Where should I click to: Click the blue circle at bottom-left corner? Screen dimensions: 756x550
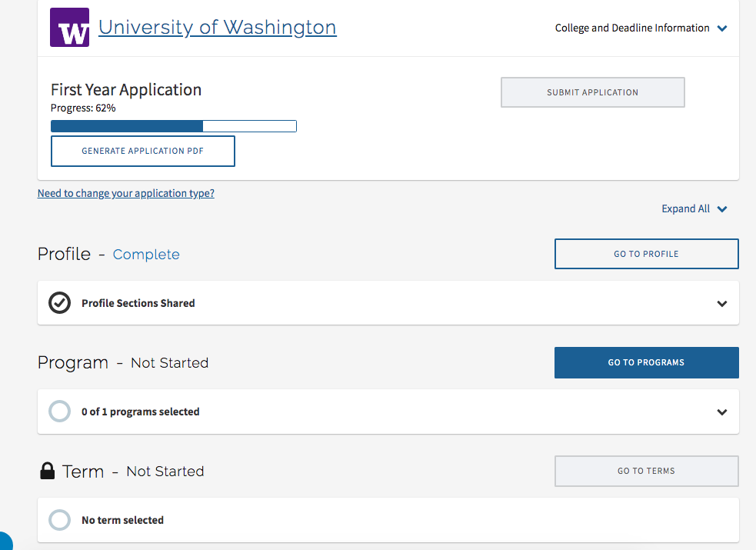click(4, 540)
